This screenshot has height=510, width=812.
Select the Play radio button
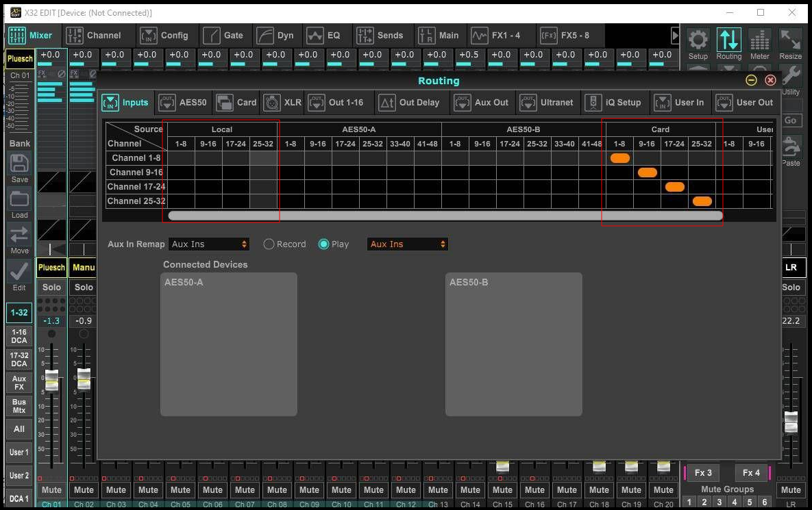323,244
